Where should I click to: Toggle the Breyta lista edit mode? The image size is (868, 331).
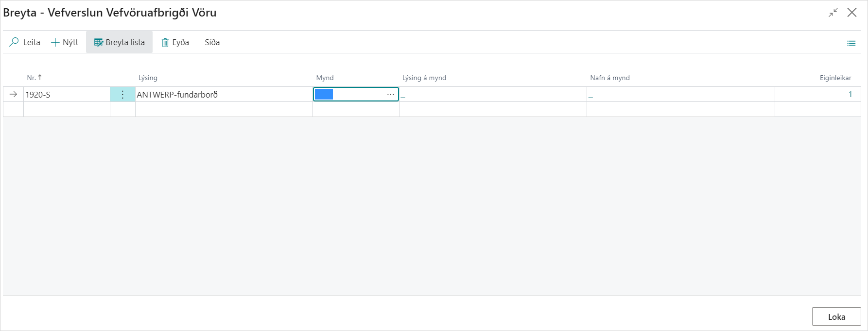tap(120, 42)
